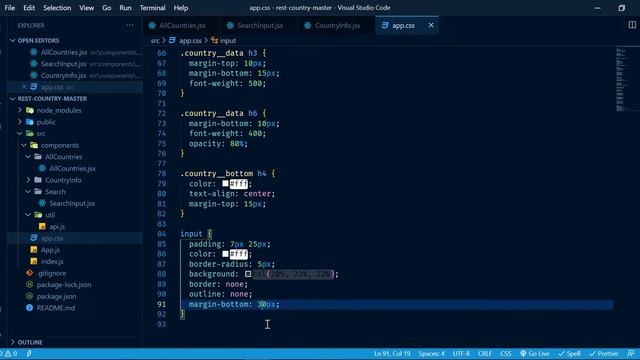Open the index.js file
640x360 pixels.
(52, 262)
